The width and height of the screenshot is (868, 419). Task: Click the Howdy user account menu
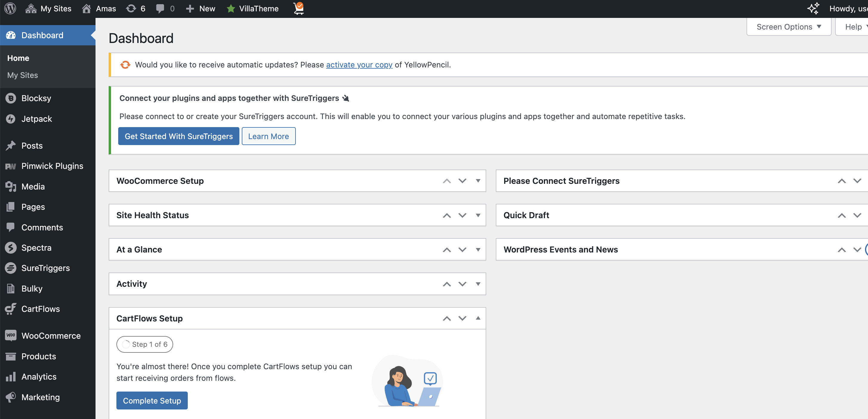coord(849,8)
